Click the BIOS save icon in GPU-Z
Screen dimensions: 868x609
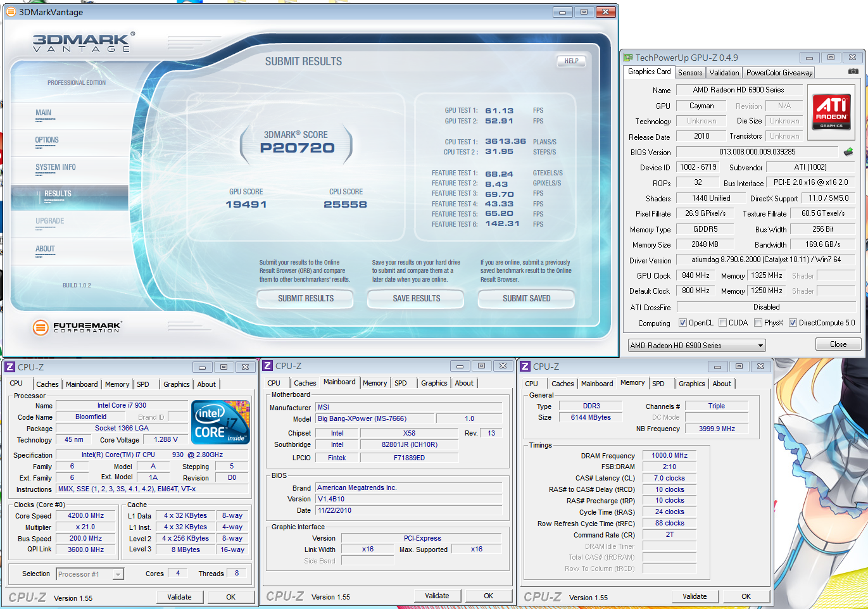click(x=848, y=151)
